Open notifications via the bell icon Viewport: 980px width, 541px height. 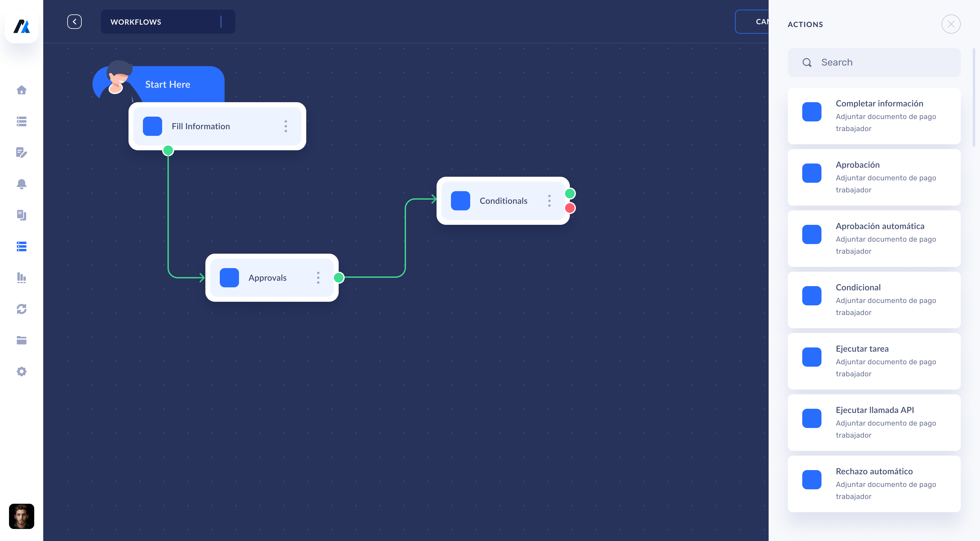[22, 184]
